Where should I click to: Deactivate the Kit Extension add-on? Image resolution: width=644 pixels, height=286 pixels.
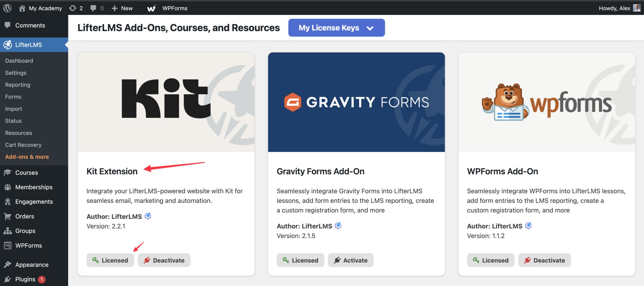click(164, 260)
